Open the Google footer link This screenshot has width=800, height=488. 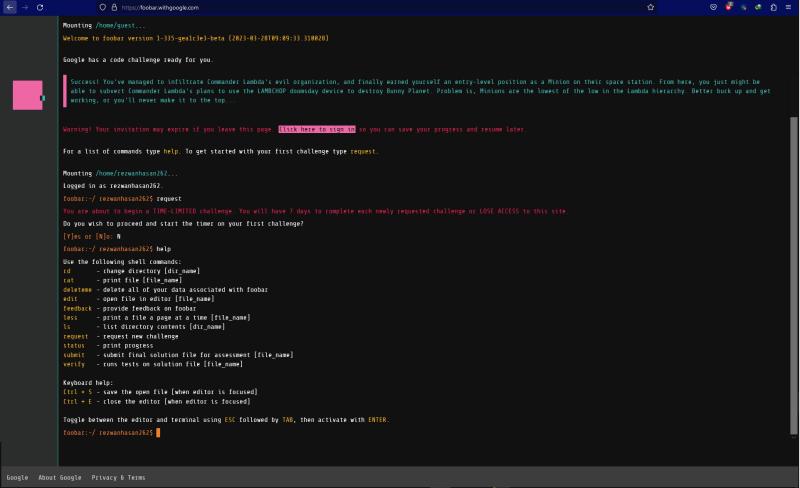click(17, 477)
